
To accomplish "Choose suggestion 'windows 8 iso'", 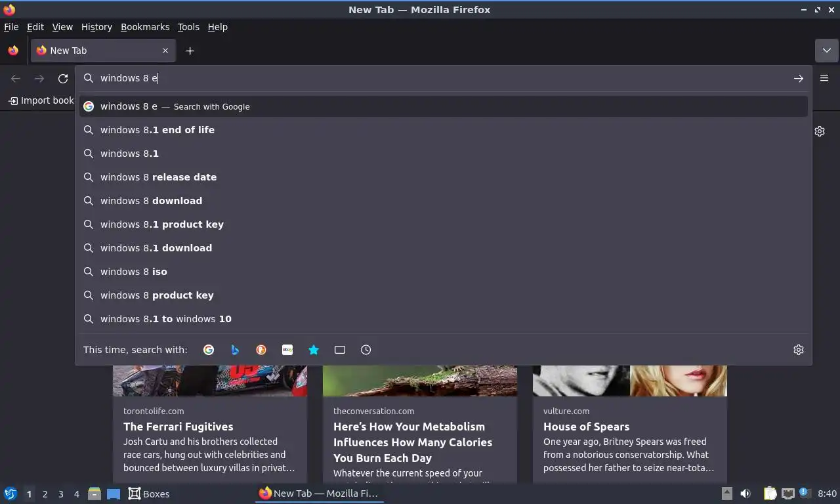I will [444, 272].
